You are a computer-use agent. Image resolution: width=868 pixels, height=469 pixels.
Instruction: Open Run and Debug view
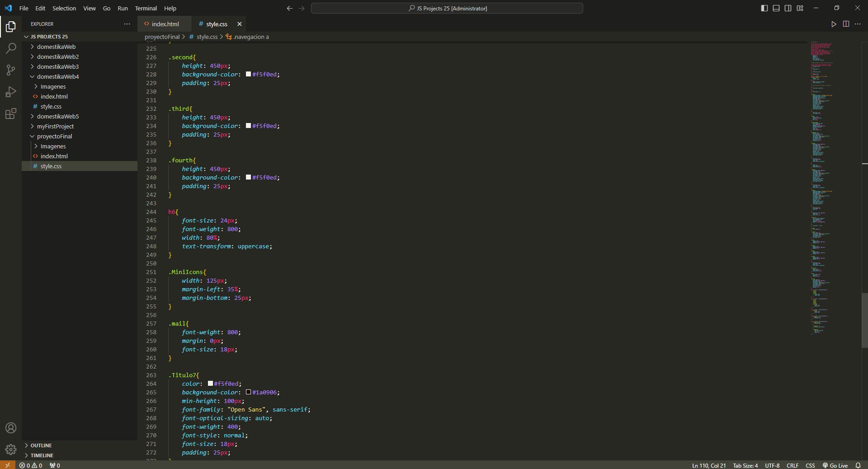pyautogui.click(x=11, y=92)
